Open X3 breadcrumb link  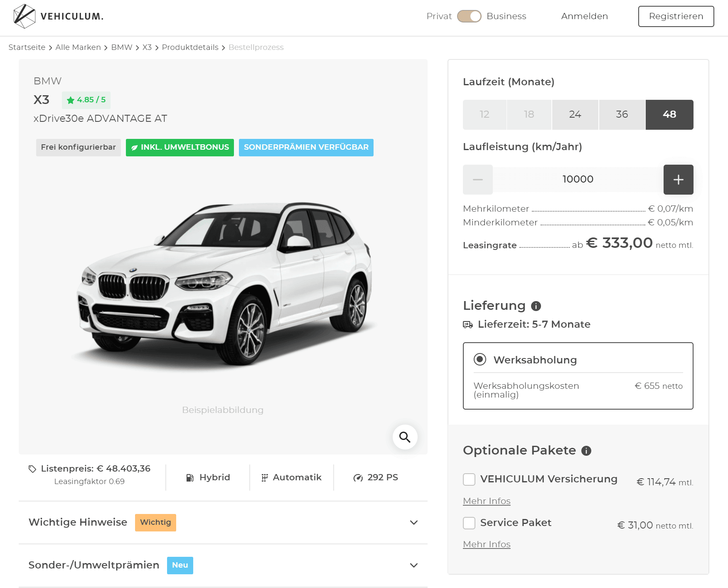[x=147, y=47]
